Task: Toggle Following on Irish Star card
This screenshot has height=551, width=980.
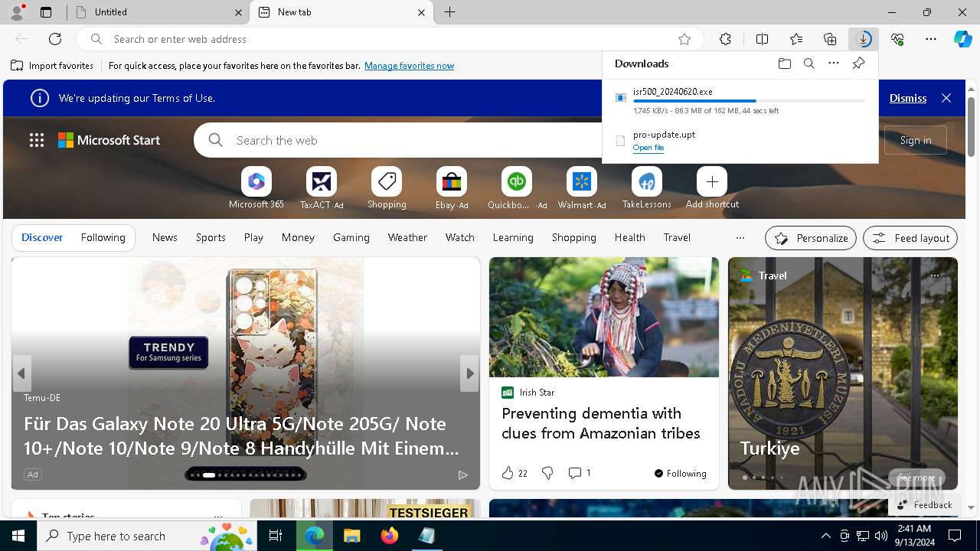Action: point(681,474)
